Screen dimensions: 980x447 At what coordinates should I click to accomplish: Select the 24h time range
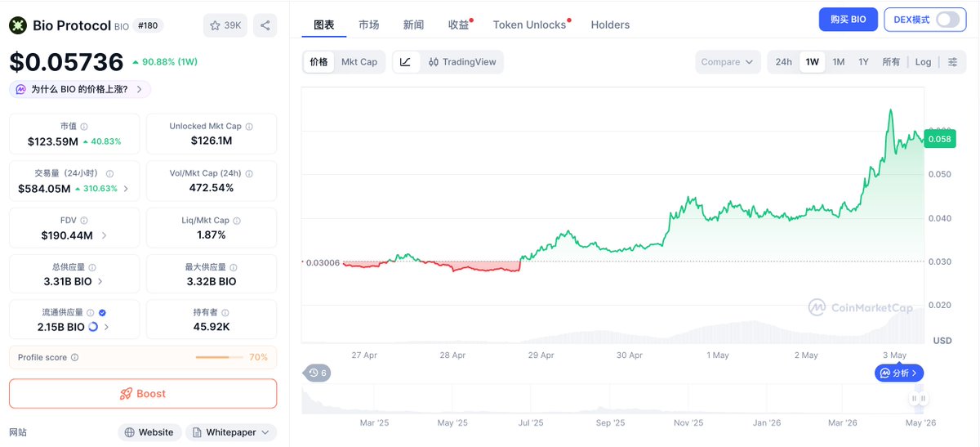click(x=784, y=62)
